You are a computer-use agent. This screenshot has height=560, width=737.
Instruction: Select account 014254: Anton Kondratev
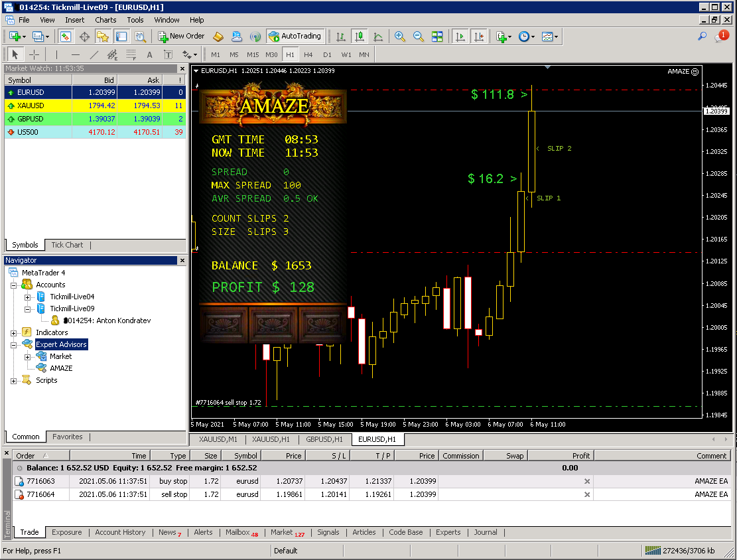(x=107, y=320)
